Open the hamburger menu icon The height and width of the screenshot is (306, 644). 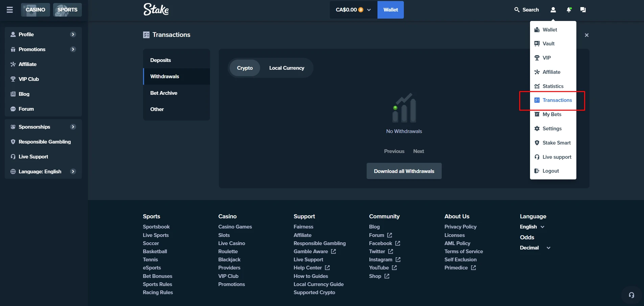[10, 10]
